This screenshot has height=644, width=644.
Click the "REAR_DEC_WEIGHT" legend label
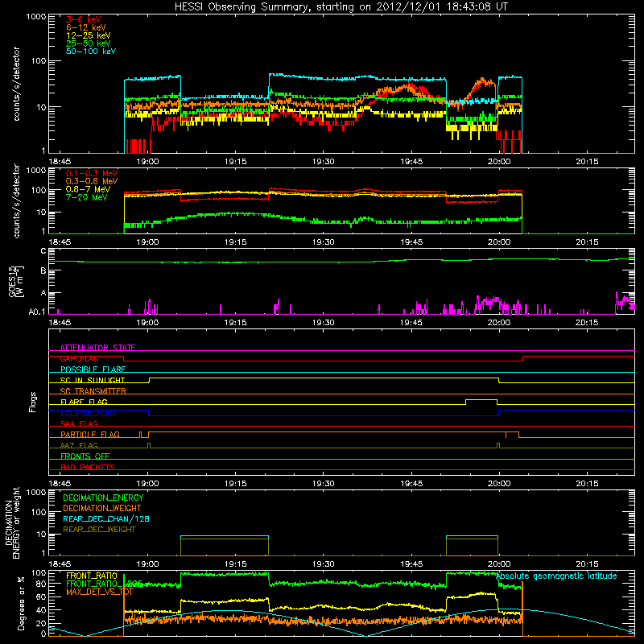[99, 530]
